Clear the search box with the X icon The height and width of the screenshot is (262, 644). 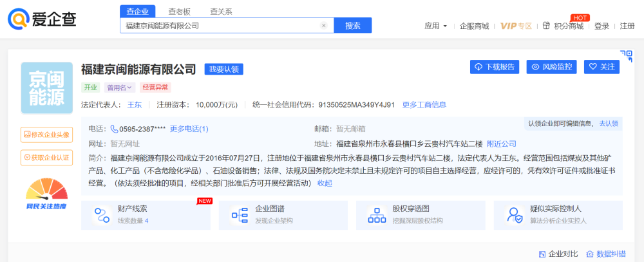click(x=324, y=26)
